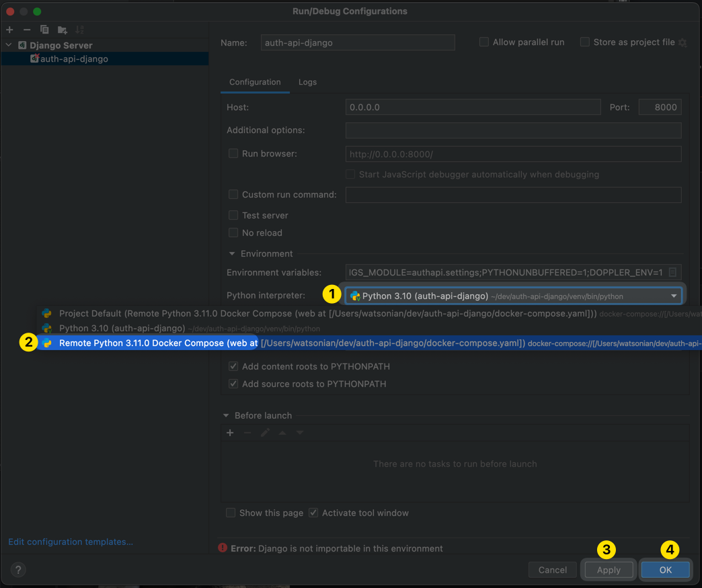Open Store as project file gear settings
702x588 pixels.
pyautogui.click(x=682, y=42)
